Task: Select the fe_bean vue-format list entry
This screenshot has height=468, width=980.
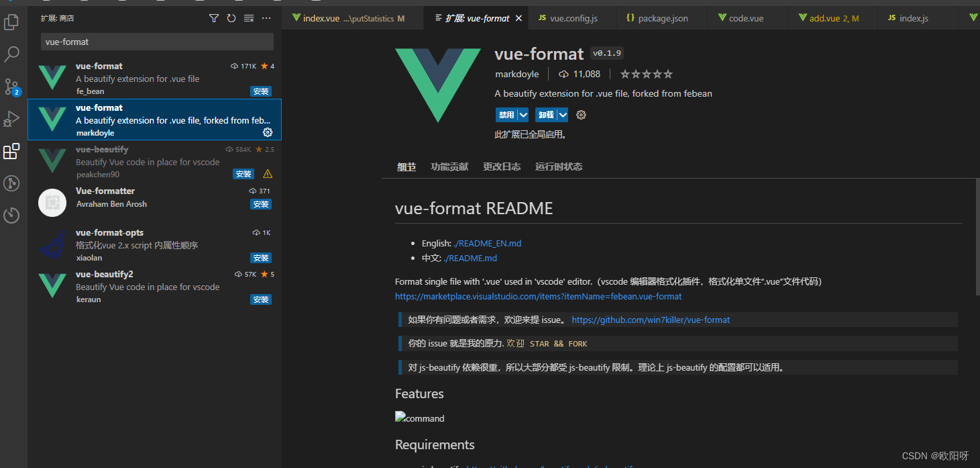Action: [x=154, y=78]
